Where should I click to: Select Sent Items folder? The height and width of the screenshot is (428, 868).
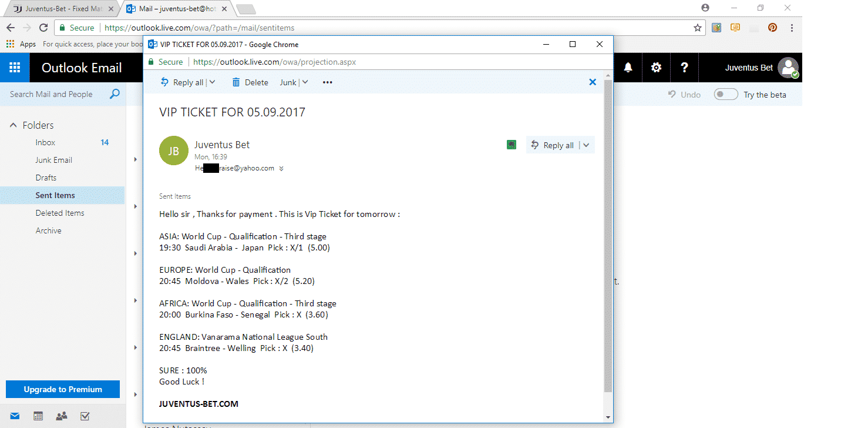coord(62,195)
